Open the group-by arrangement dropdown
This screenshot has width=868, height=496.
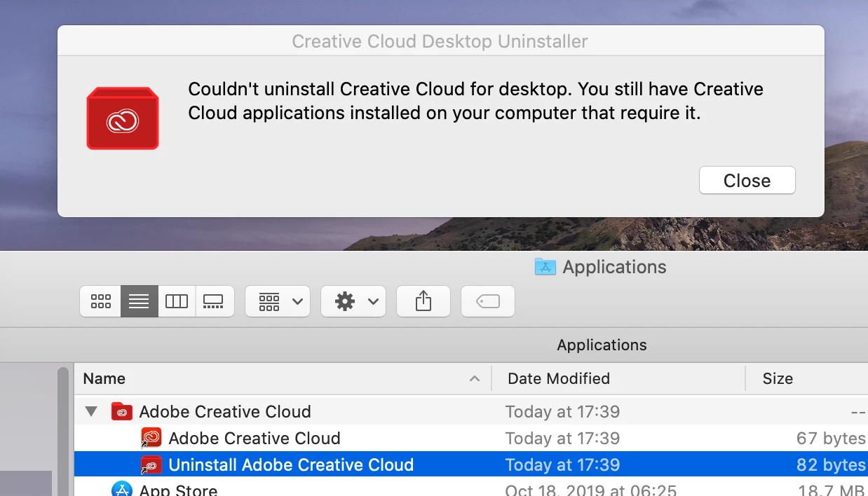coord(278,301)
